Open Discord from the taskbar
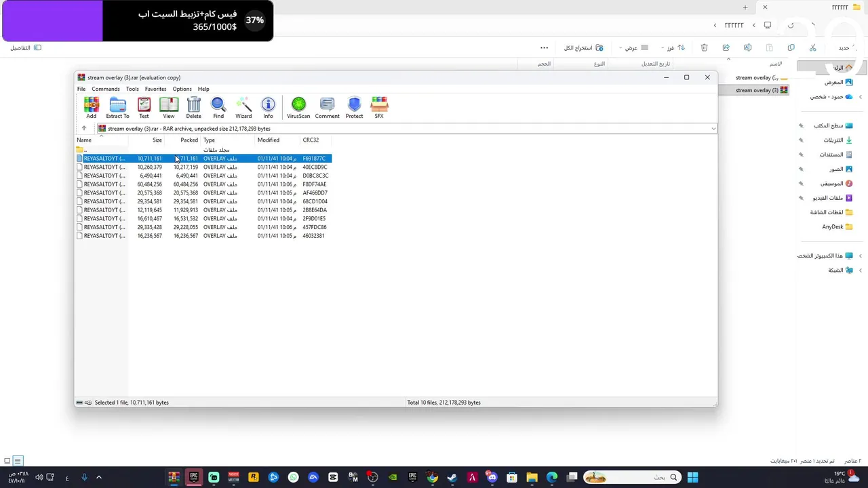The height and width of the screenshot is (488, 868). click(492, 477)
